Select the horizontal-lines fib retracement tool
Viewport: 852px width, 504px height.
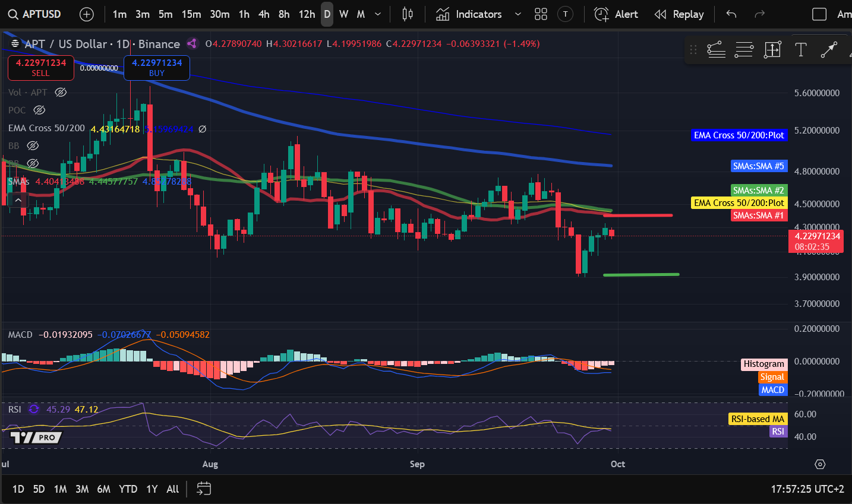[x=744, y=50]
